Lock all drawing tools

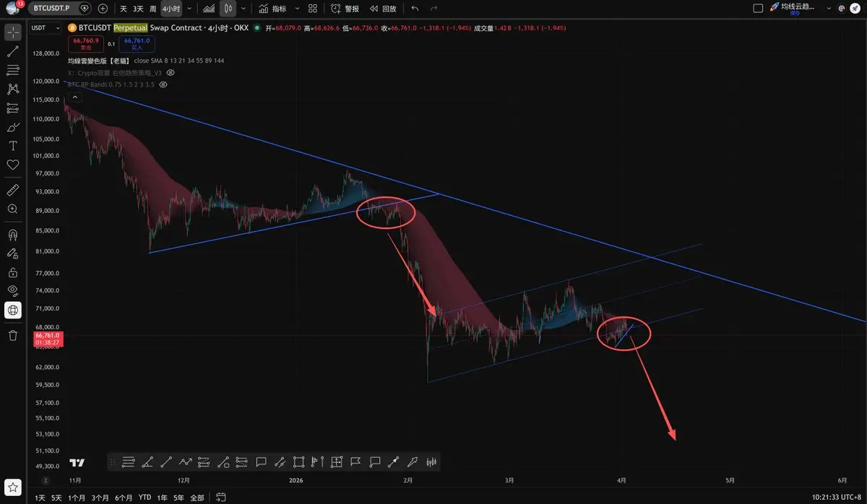pyautogui.click(x=12, y=272)
